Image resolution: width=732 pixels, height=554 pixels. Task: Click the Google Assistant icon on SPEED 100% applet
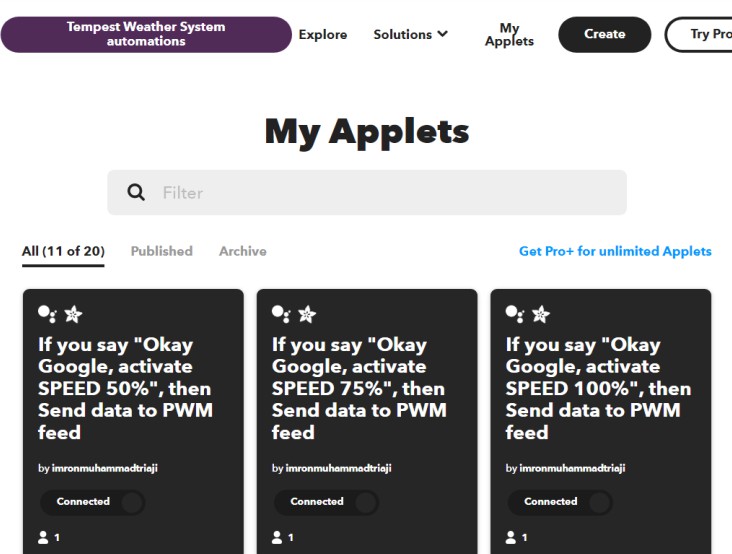click(515, 313)
